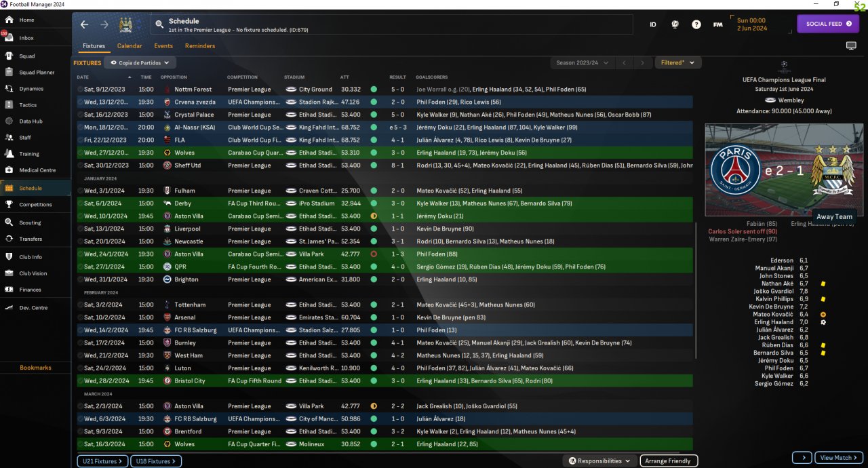Open the FM menu icon

click(x=717, y=24)
